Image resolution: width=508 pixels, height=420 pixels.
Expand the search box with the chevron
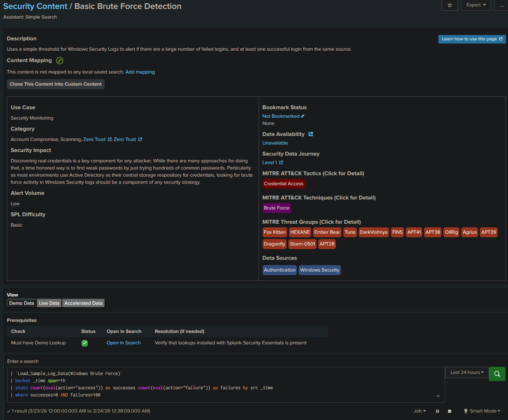pos(438,396)
